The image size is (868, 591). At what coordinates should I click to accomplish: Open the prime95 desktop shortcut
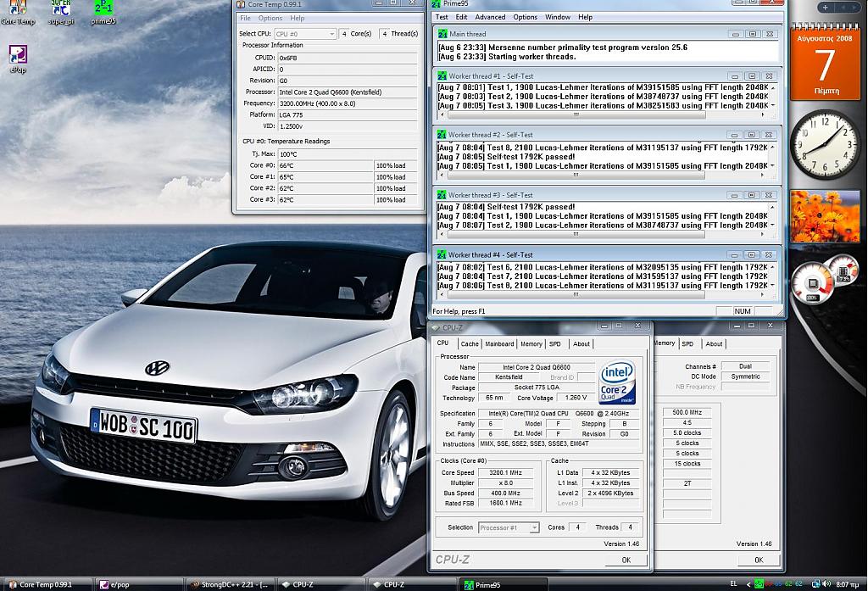pyautogui.click(x=103, y=8)
